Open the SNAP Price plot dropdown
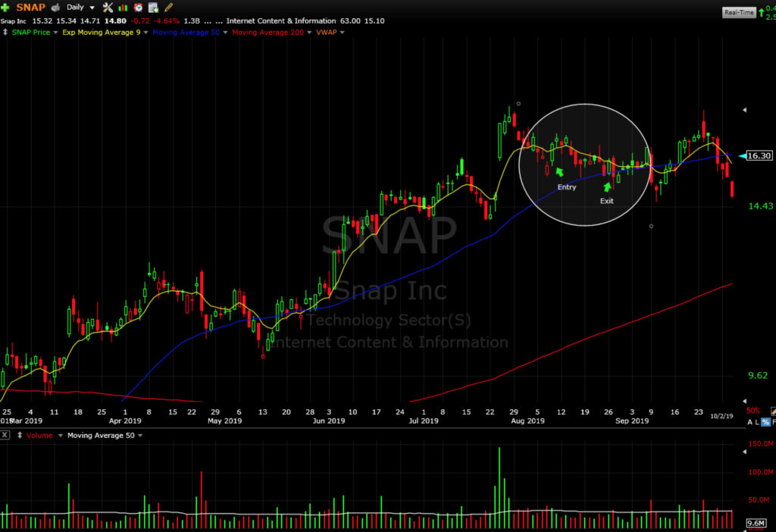Image resolution: width=776 pixels, height=532 pixels. click(55, 32)
